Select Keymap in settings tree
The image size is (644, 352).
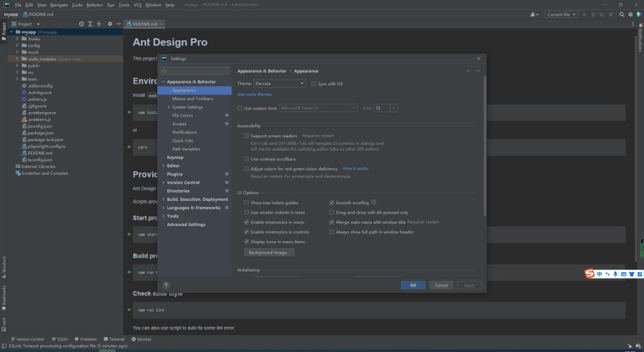coord(175,157)
